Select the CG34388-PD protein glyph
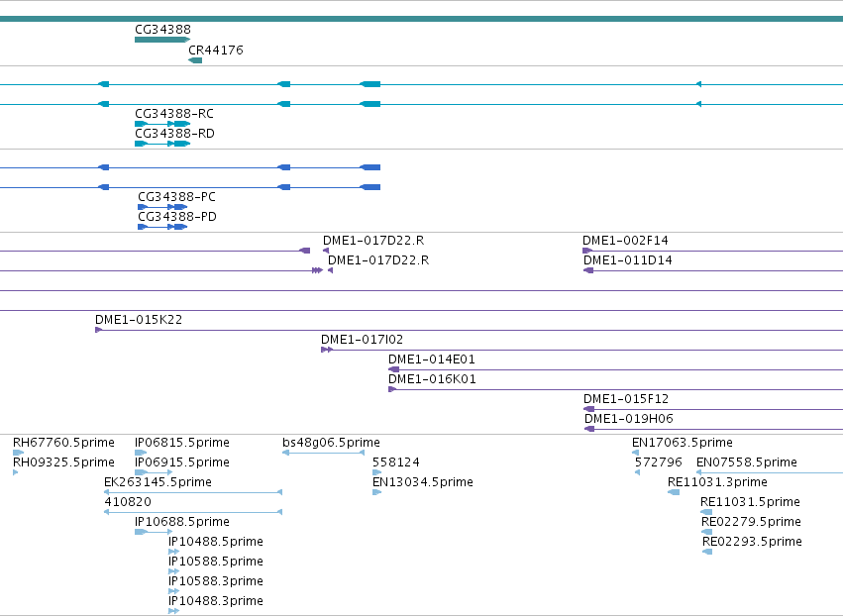The width and height of the screenshot is (843, 616). pyautogui.click(x=162, y=227)
